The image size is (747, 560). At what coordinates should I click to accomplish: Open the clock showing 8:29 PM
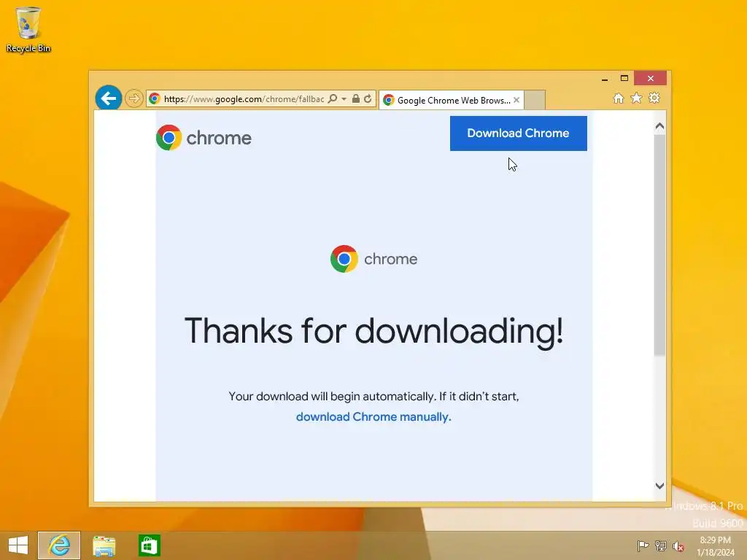pos(715,546)
